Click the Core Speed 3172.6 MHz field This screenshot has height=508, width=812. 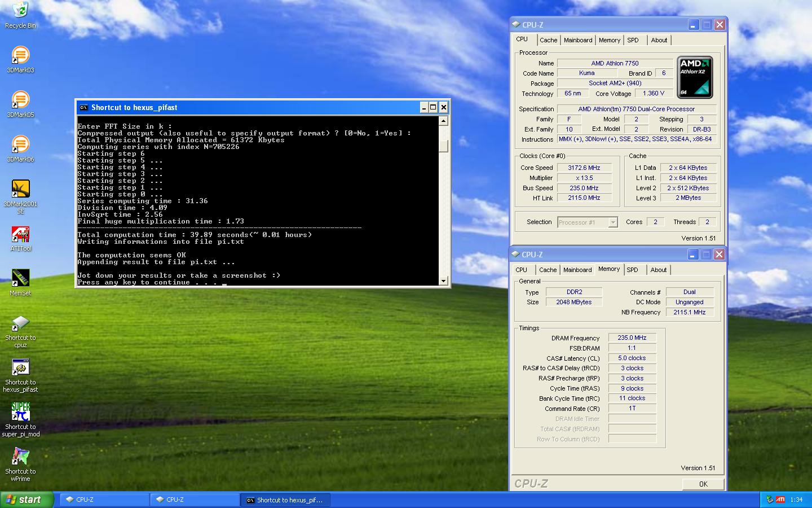click(584, 168)
